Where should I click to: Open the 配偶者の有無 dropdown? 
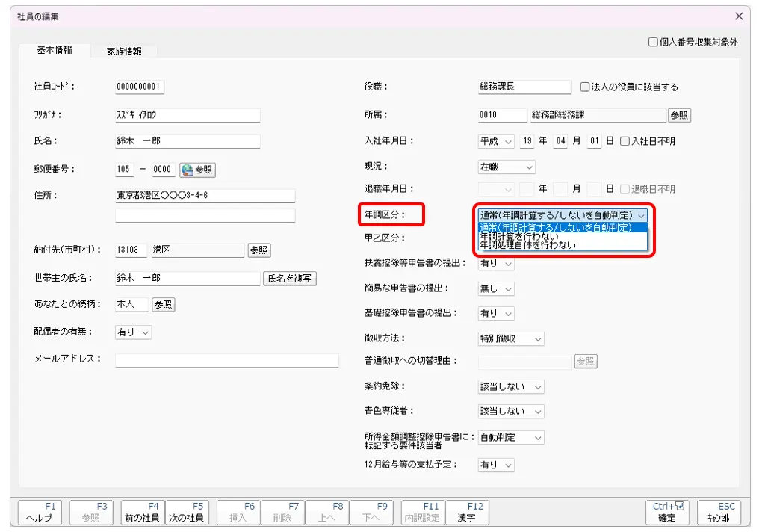pyautogui.click(x=134, y=332)
